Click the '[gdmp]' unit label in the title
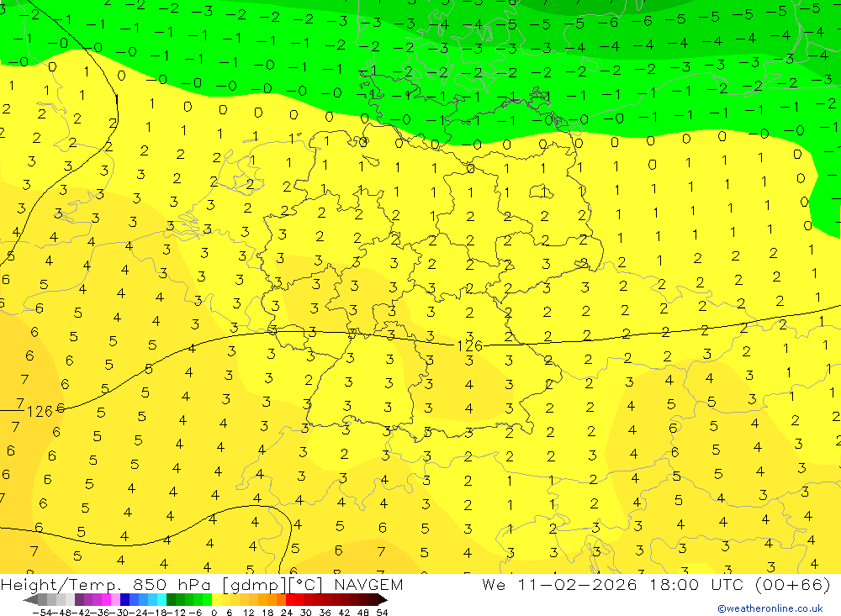This screenshot has width=841, height=616. click(255, 585)
